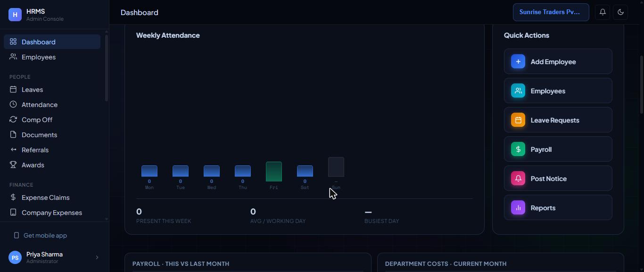Click PAYROLL · THIS VS LAST MONTH heading
Image resolution: width=644 pixels, height=272 pixels.
[181, 264]
